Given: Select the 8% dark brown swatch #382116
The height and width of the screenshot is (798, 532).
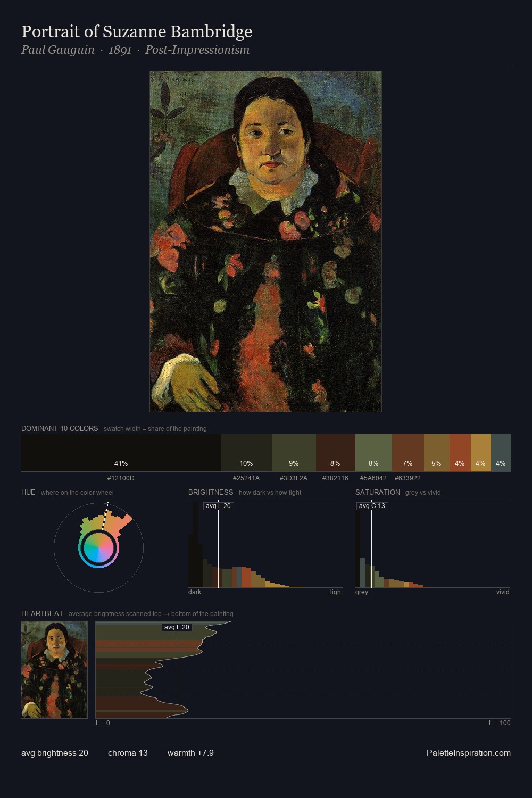Looking at the screenshot, I should tap(335, 453).
